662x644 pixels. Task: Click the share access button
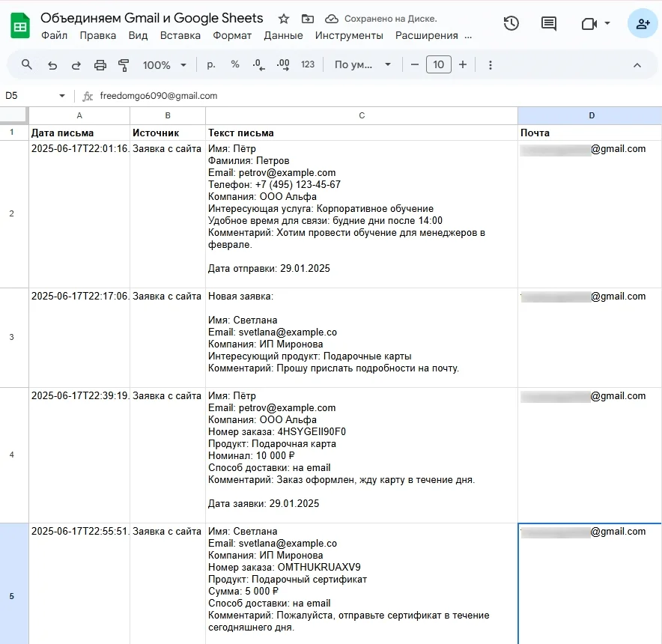click(643, 23)
